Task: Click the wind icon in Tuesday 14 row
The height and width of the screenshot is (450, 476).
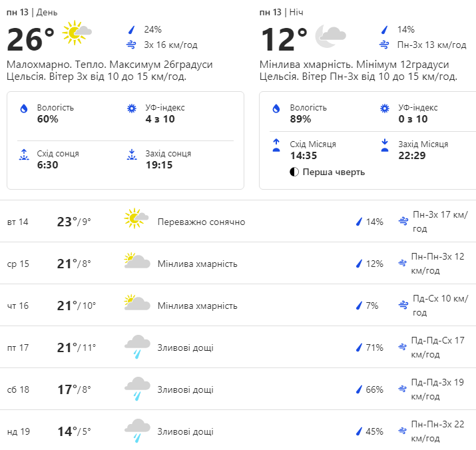Action: [402, 221]
